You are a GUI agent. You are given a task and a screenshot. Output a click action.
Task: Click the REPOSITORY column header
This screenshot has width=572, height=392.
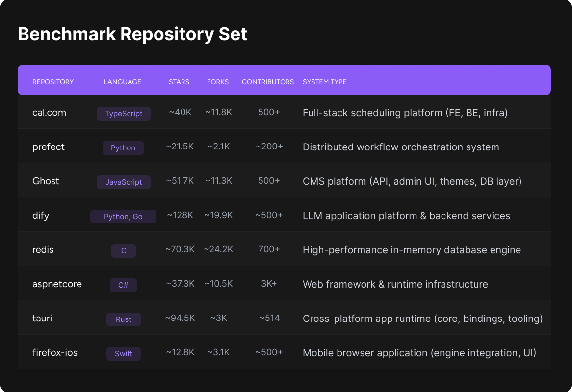point(53,82)
